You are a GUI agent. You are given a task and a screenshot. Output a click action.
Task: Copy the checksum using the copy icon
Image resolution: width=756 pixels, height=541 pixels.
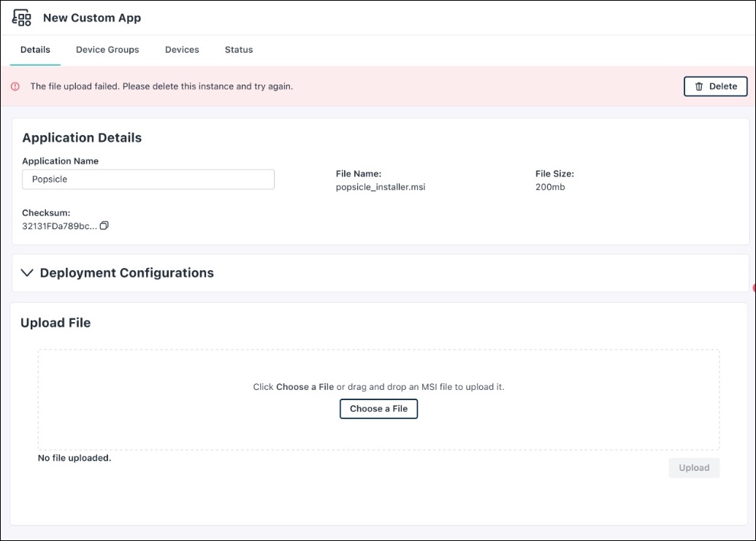(x=104, y=226)
